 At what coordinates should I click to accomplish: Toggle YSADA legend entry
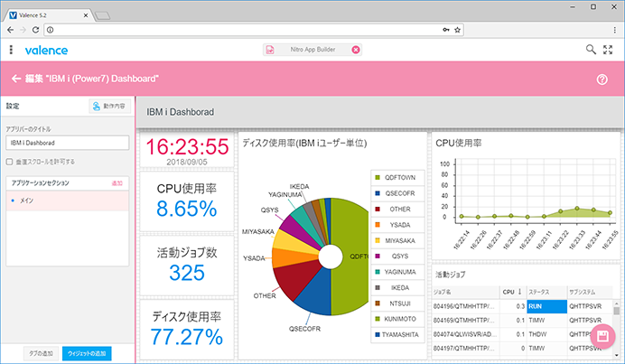pos(397,225)
